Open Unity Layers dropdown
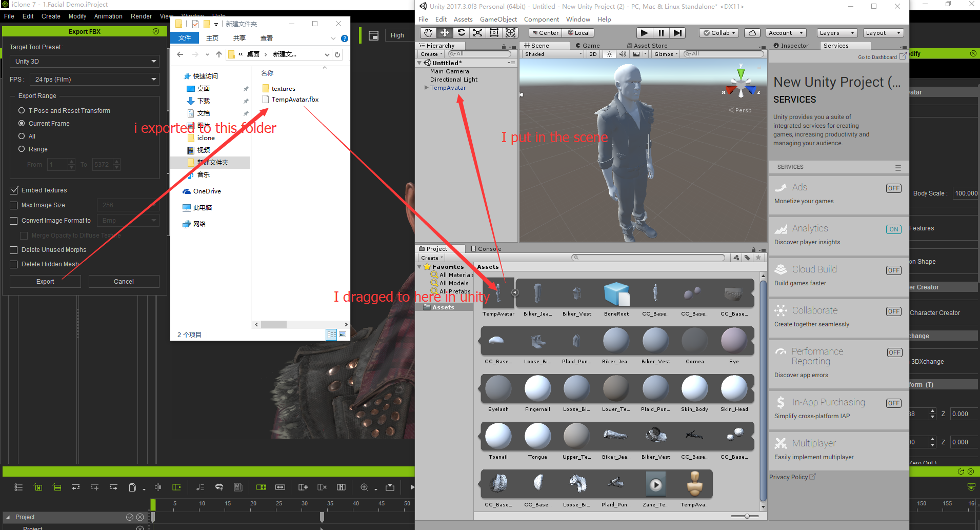Viewport: 980px width, 530px height. click(837, 33)
